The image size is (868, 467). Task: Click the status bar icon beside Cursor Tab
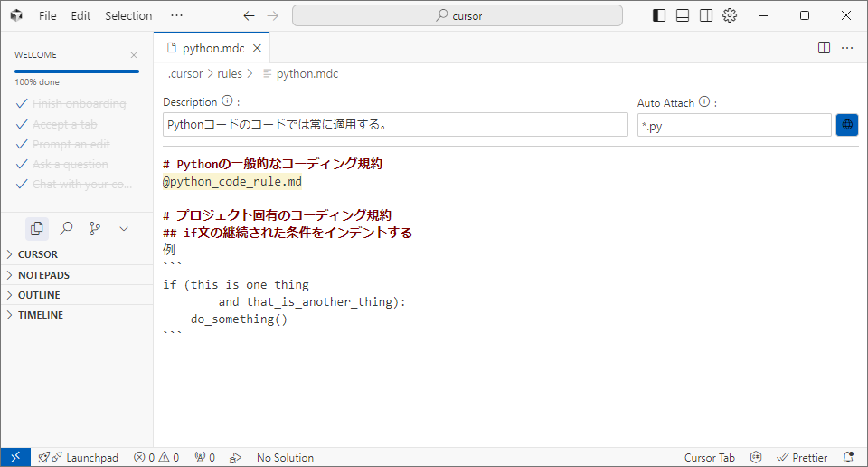click(756, 458)
